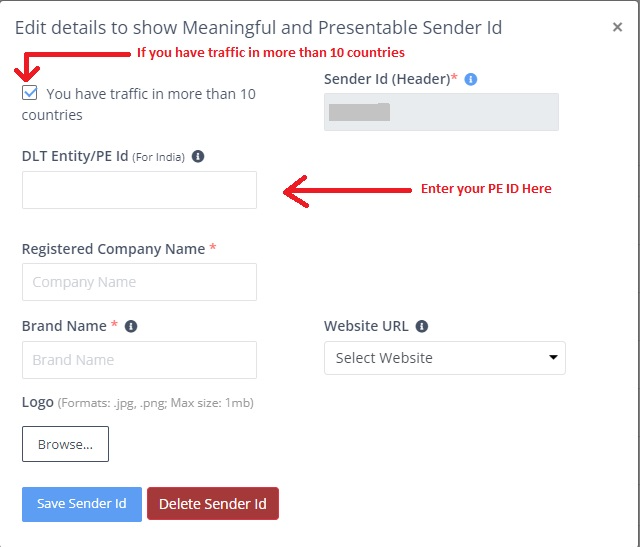Close the Edit details dialog

tap(617, 27)
